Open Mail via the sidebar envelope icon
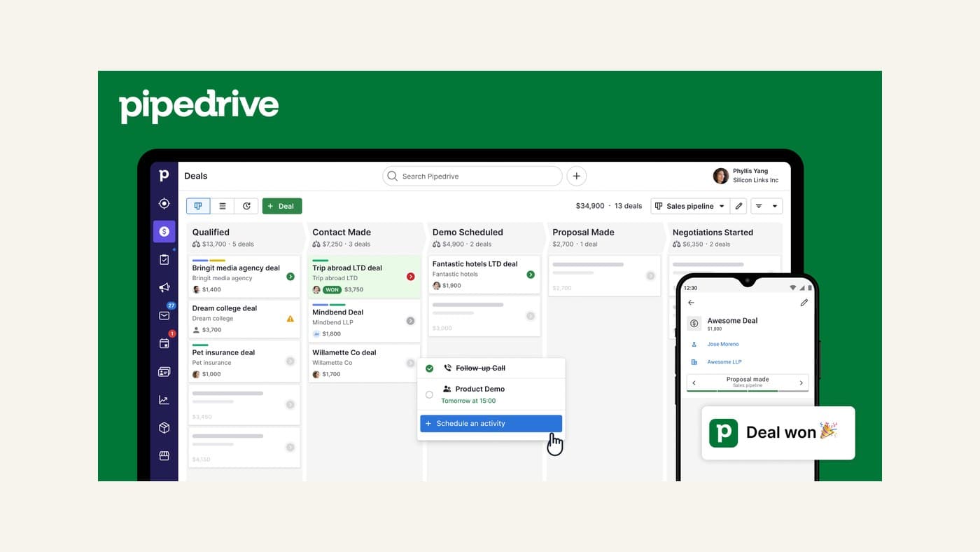This screenshot has width=980, height=552. 164,315
